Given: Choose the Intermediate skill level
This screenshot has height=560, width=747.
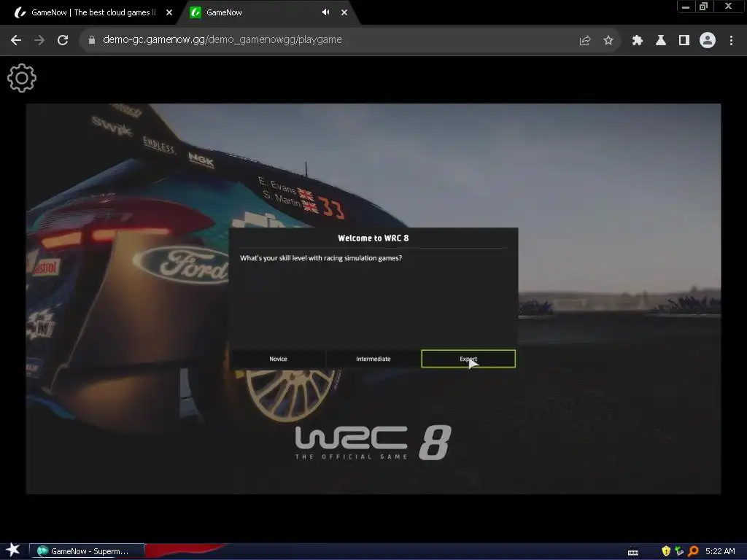Looking at the screenshot, I should [x=373, y=359].
